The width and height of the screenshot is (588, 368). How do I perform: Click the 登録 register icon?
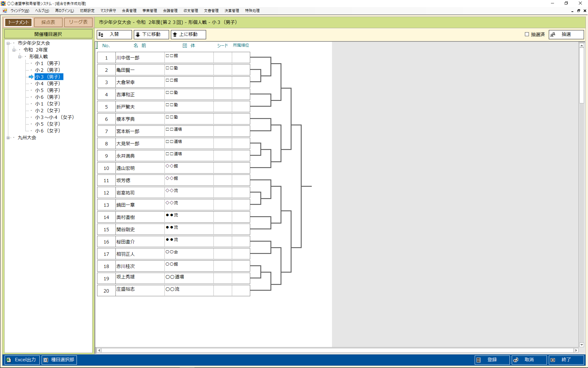click(479, 360)
